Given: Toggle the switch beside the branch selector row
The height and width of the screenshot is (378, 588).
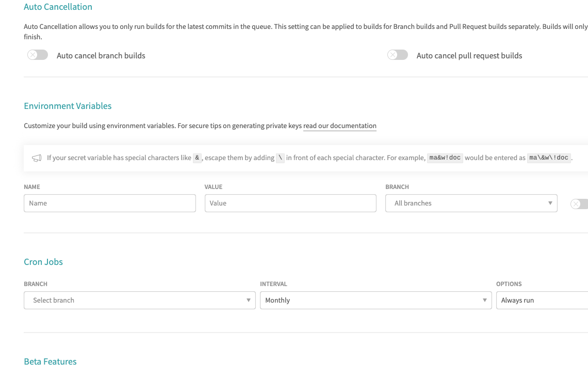Looking at the screenshot, I should [579, 204].
